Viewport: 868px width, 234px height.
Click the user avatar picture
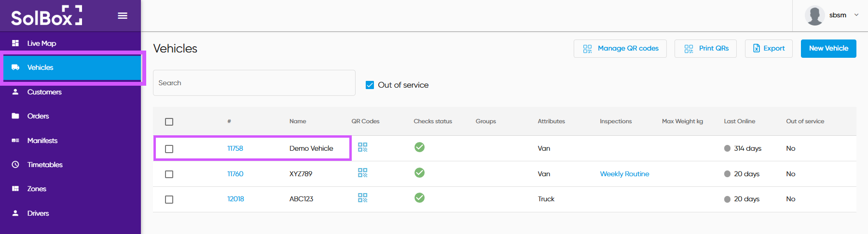coord(814,15)
